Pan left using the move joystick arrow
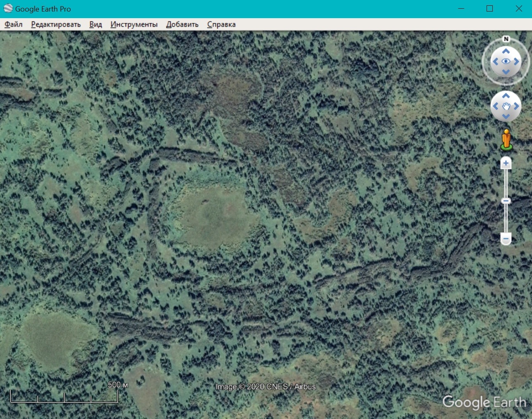The width and height of the screenshot is (532, 419). (x=496, y=107)
